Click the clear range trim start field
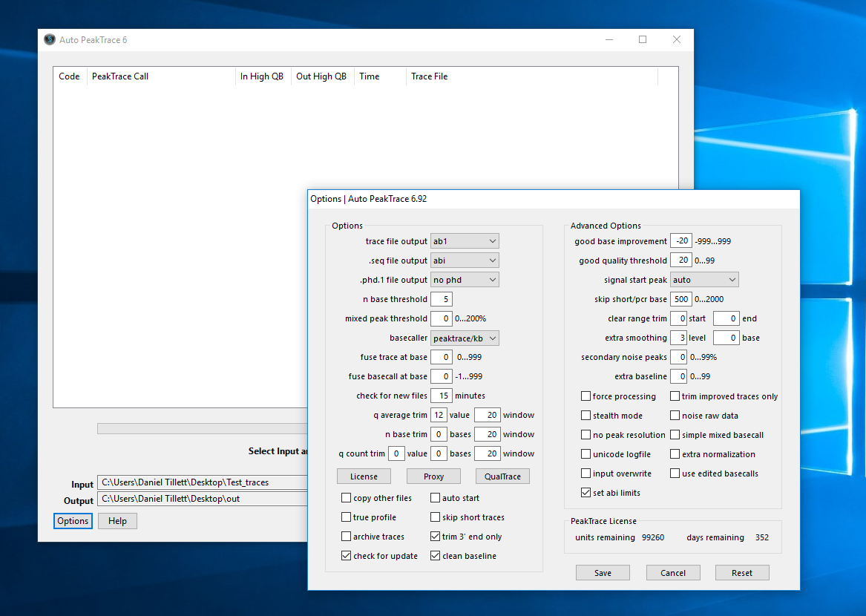Viewport: 866px width, 616px height. pyautogui.click(x=678, y=318)
